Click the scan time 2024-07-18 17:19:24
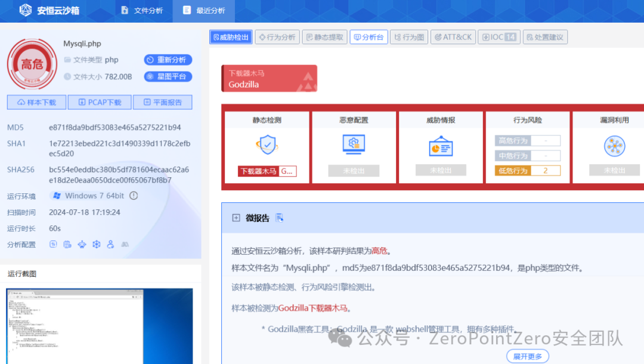 coord(85,212)
